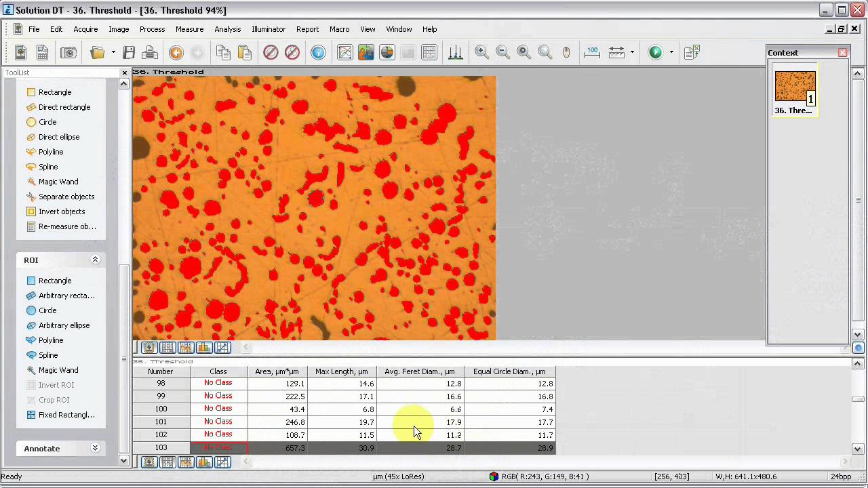Click the export to spreadsheet icon
The width and height of the screenshot is (868, 488).
[x=692, y=52]
